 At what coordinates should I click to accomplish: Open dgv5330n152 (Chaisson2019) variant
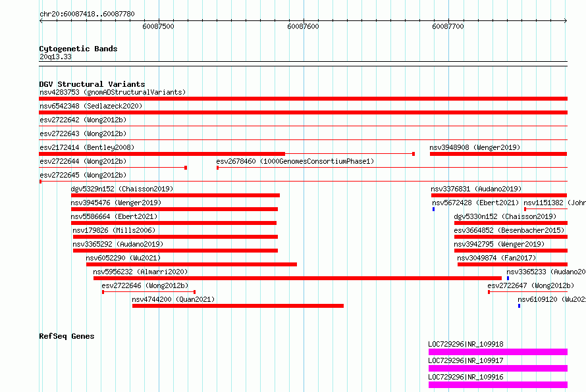(x=505, y=216)
